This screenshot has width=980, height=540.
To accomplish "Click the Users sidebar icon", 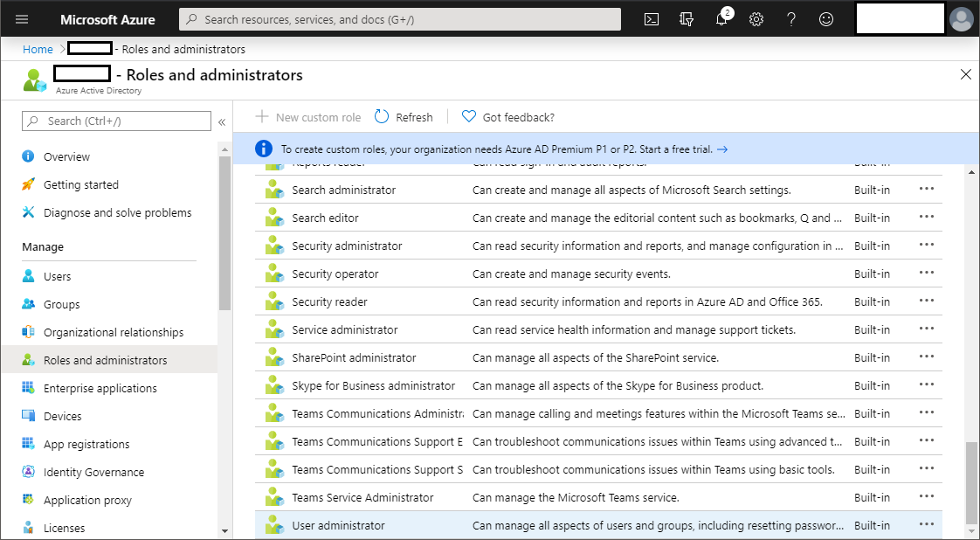I will [x=28, y=276].
